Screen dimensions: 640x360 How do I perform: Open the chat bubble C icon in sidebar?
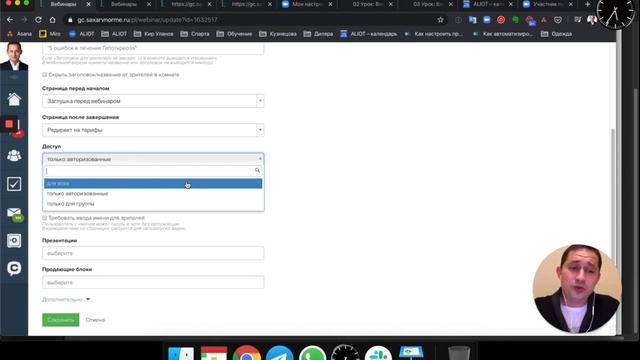pos(14,268)
